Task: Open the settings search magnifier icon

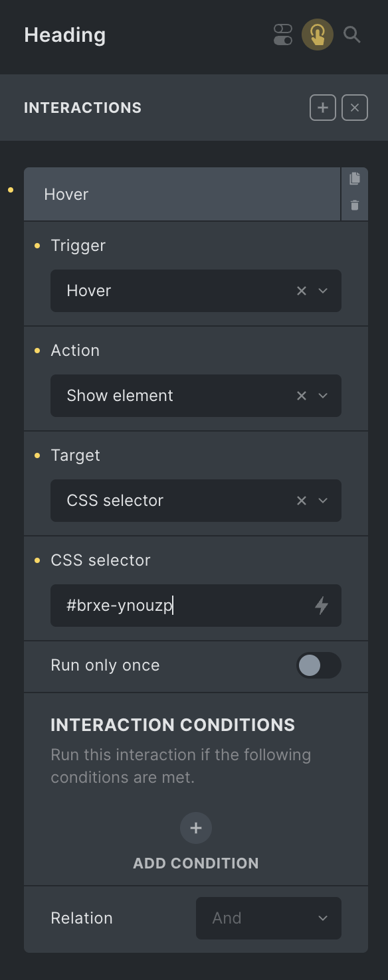Action: point(352,35)
